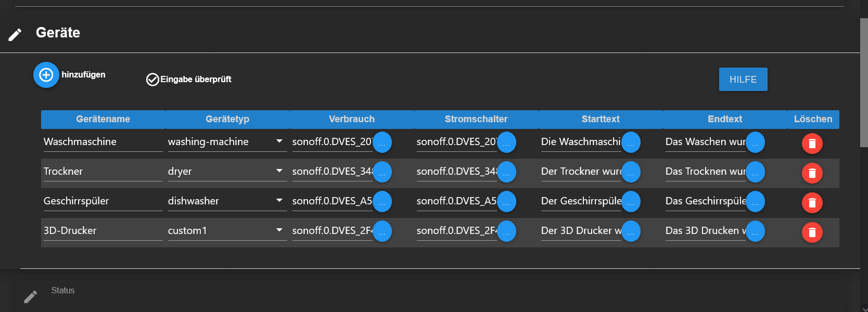Open Verbrauch object picker for Waschmaschine

(382, 142)
